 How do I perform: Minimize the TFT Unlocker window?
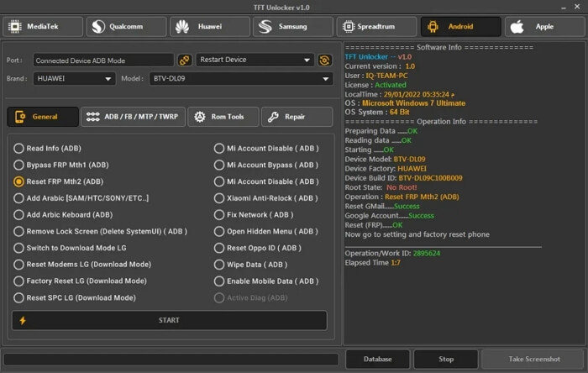click(x=564, y=8)
